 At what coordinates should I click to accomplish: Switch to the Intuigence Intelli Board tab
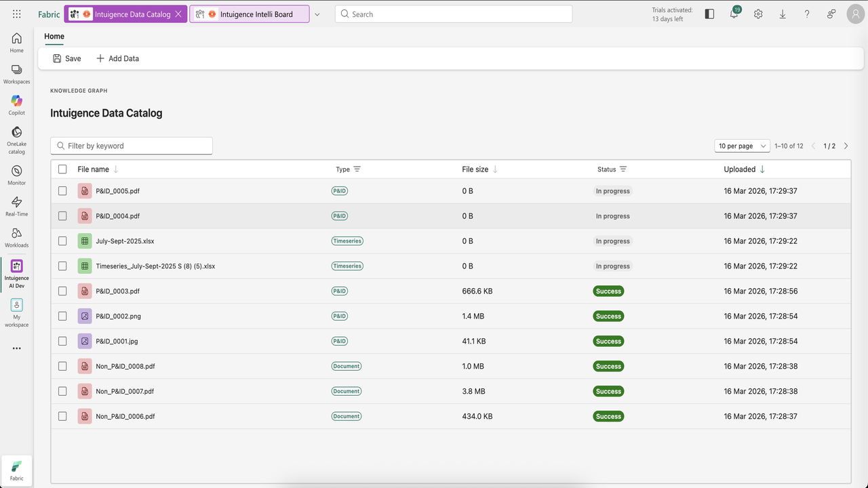pos(250,14)
